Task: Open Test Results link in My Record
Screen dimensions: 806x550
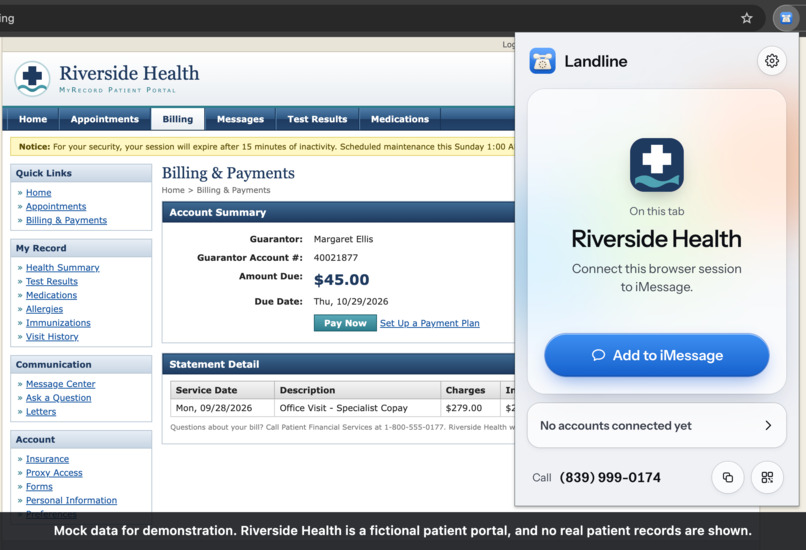Action: point(52,281)
